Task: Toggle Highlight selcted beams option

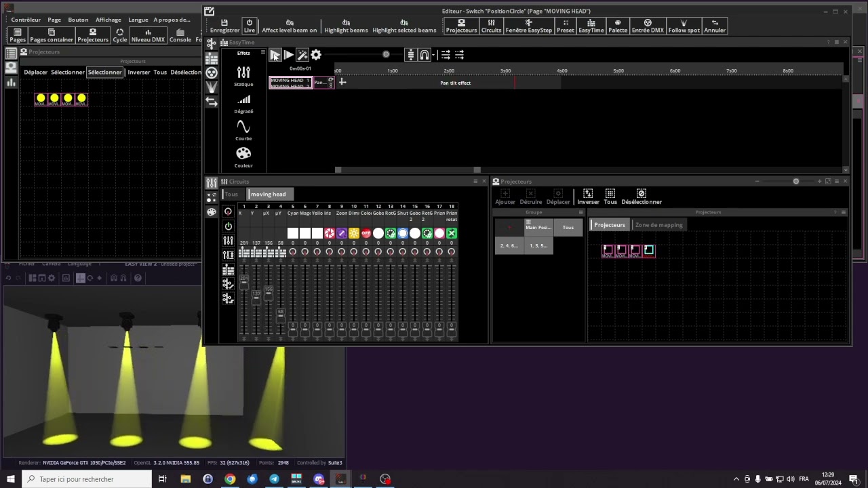Action: coord(404,26)
